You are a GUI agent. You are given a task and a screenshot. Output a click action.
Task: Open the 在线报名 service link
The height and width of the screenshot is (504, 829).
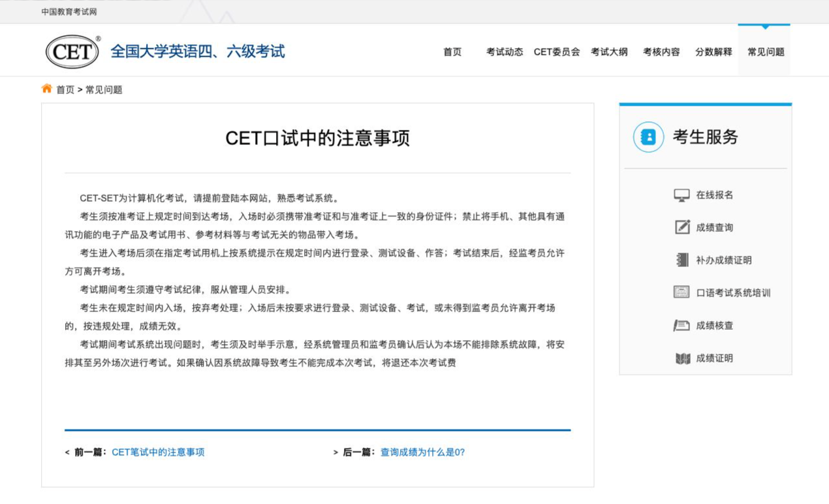714,195
